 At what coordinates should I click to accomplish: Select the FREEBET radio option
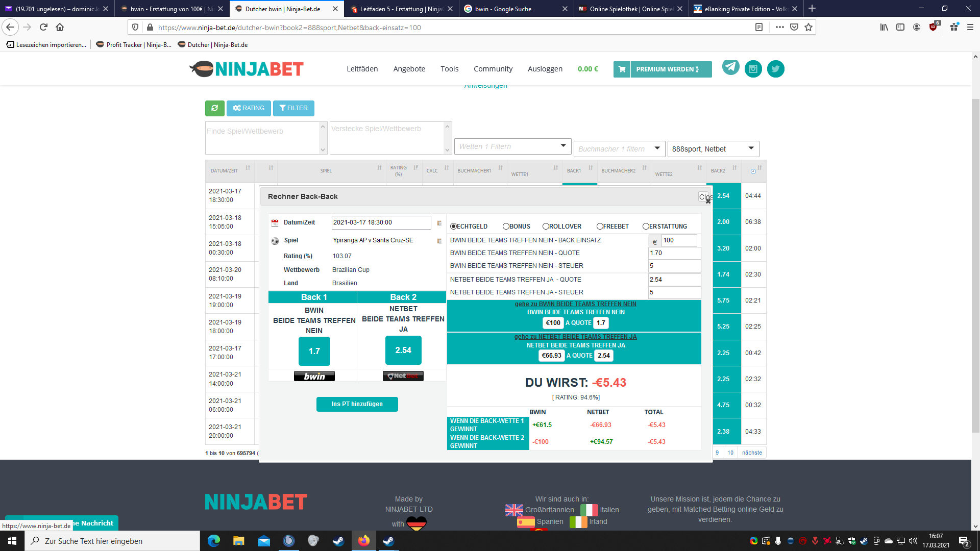[600, 227]
